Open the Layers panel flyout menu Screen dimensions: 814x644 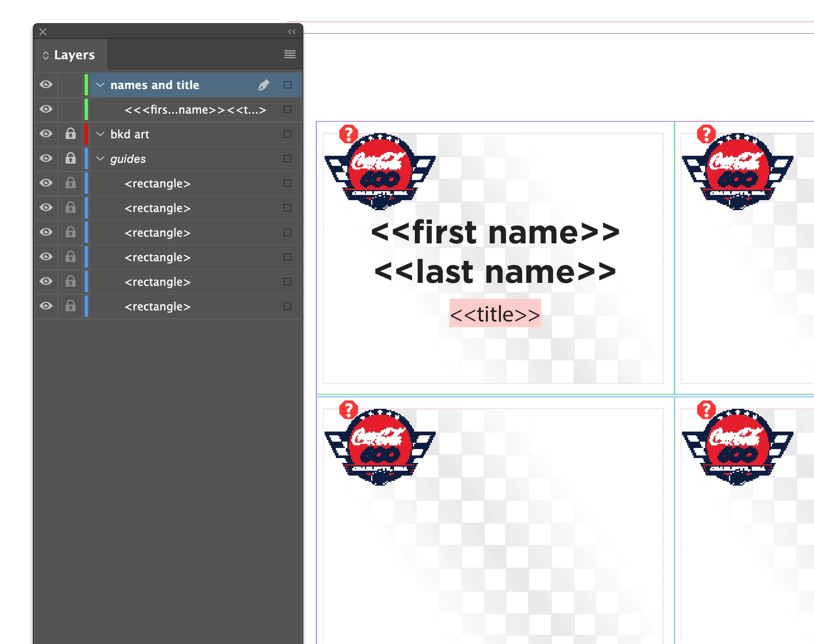point(290,54)
